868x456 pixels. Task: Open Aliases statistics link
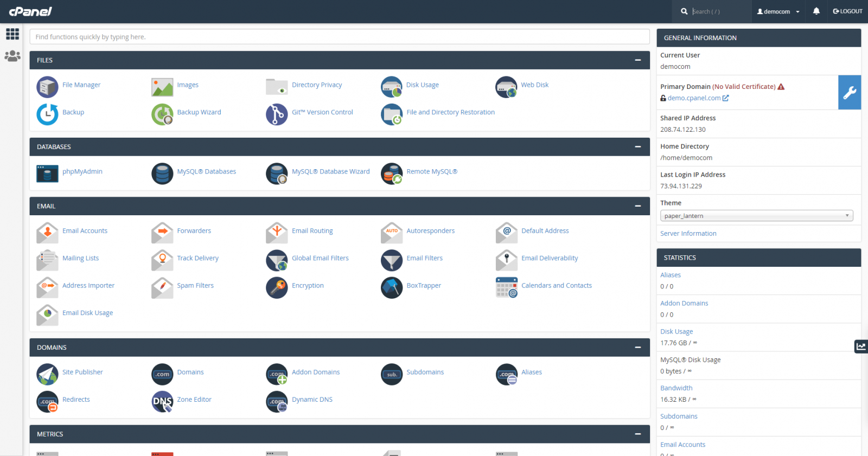tap(671, 275)
